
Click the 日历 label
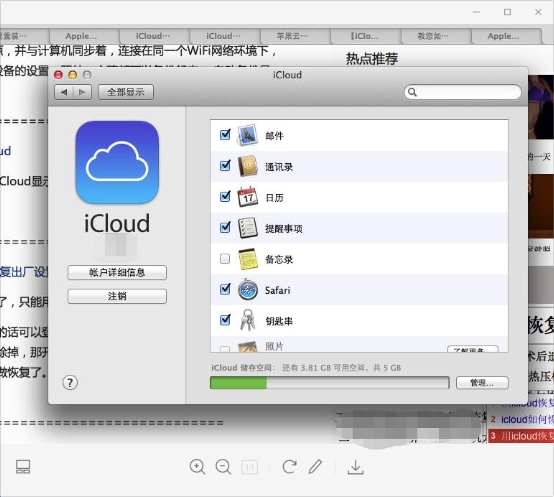point(274,198)
